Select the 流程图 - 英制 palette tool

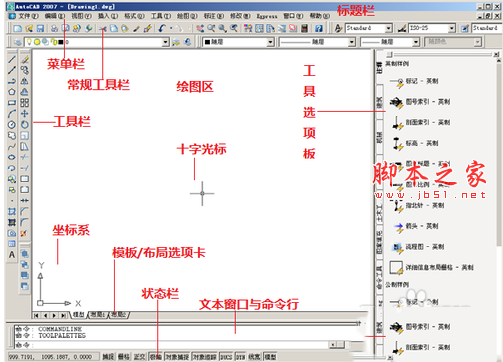pyautogui.click(x=418, y=247)
